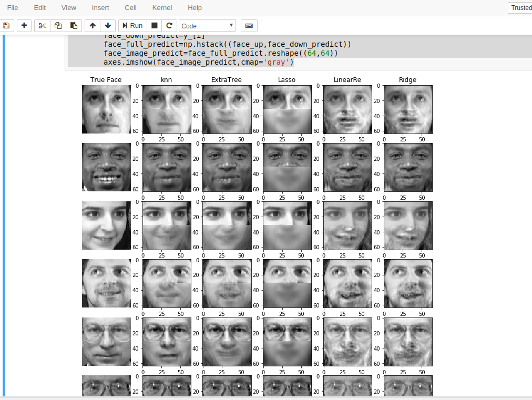
Task: Click the True Face column title
Action: pos(106,80)
